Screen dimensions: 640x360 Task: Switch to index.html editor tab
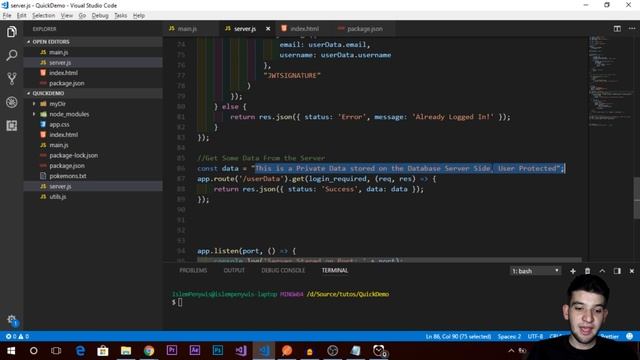pyautogui.click(x=304, y=29)
